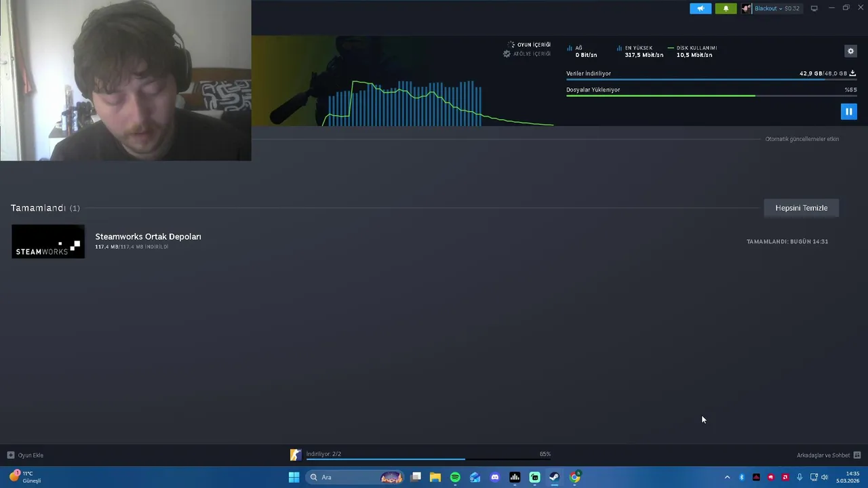This screenshot has height=488, width=868.
Task: Open Spotify from the taskbar
Action: [455, 477]
